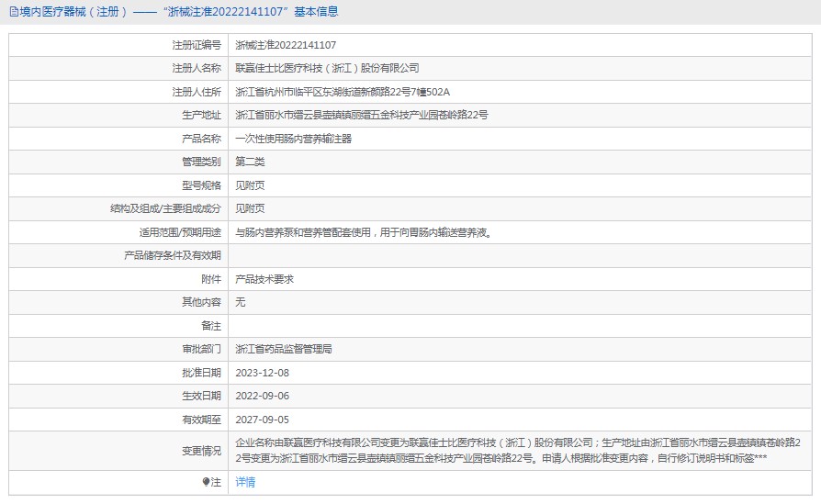Click the 适用范围/预期用途 description text

(x=364, y=232)
